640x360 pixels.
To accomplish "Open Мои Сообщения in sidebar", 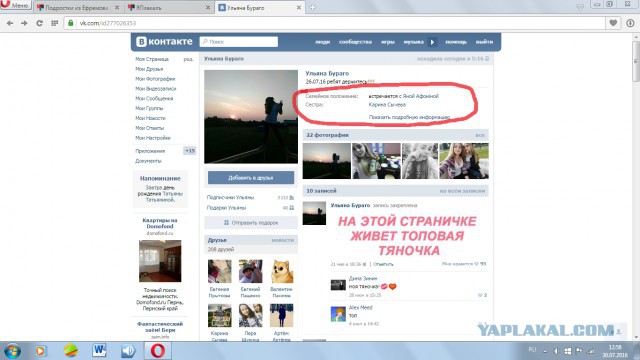I will pyautogui.click(x=154, y=98).
